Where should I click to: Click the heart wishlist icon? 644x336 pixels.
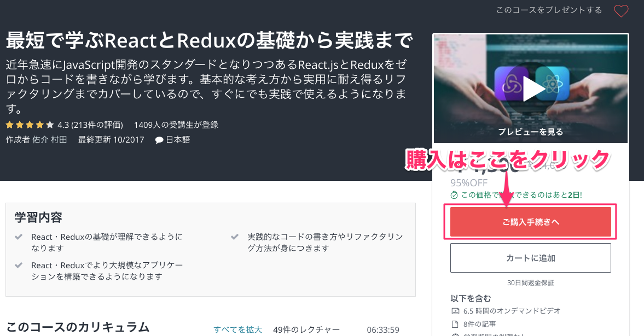[621, 11]
